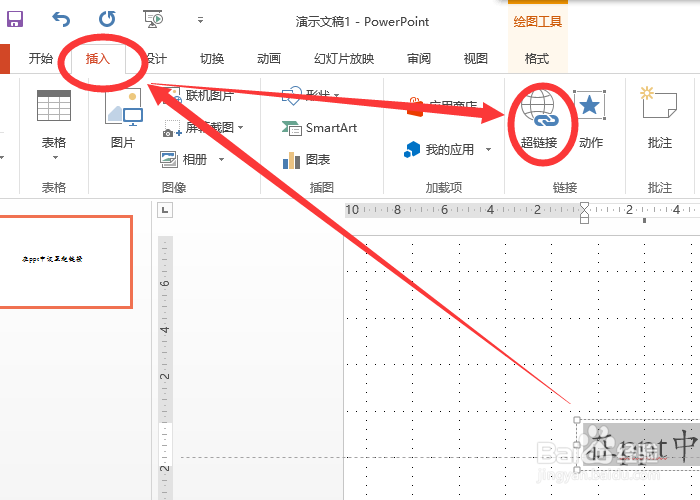The width and height of the screenshot is (700, 500).
Task: Open the 审阅 tab
Action: pos(419,58)
